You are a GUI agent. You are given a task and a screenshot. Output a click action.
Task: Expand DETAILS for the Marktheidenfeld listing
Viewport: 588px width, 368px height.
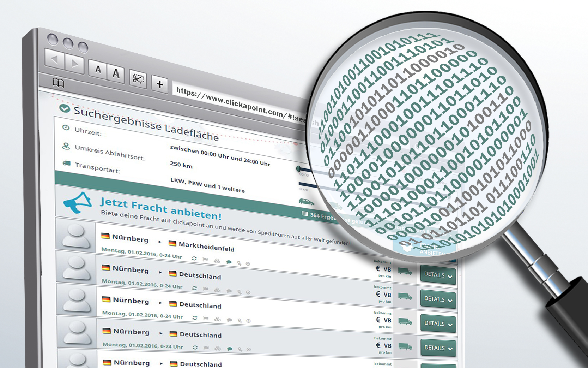point(438,275)
